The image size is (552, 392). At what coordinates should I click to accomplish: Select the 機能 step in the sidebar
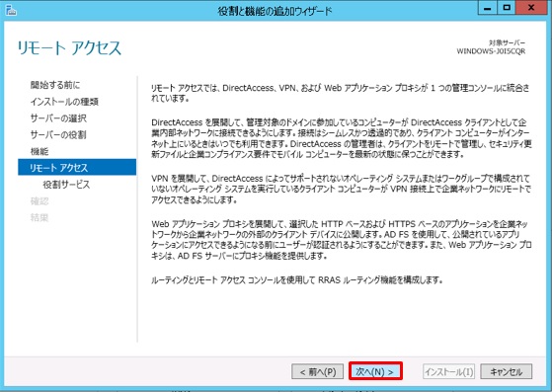[x=39, y=151]
